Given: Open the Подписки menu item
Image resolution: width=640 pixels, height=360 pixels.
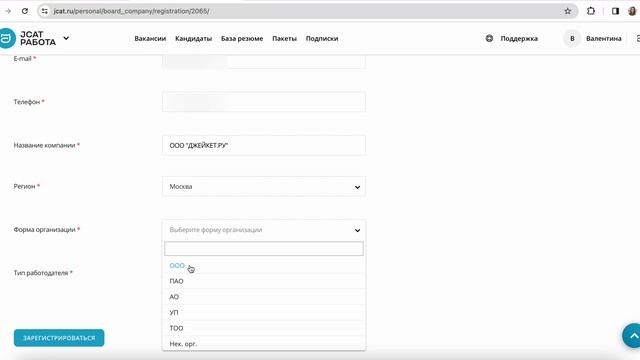Looking at the screenshot, I should pos(322,38).
